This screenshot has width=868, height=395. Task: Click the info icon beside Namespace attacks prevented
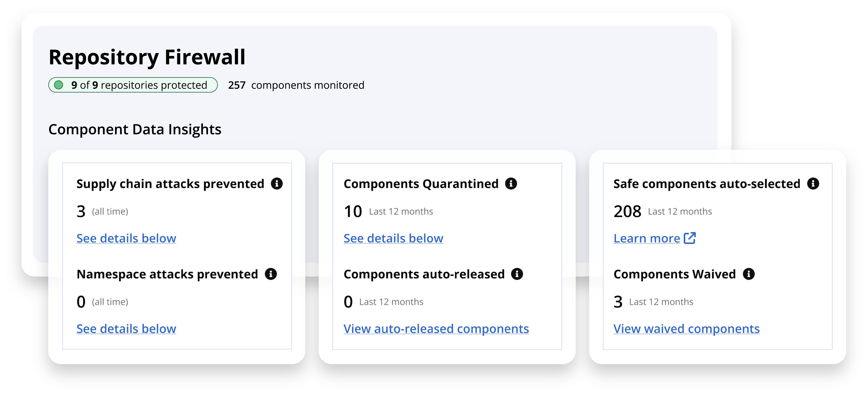(x=272, y=274)
